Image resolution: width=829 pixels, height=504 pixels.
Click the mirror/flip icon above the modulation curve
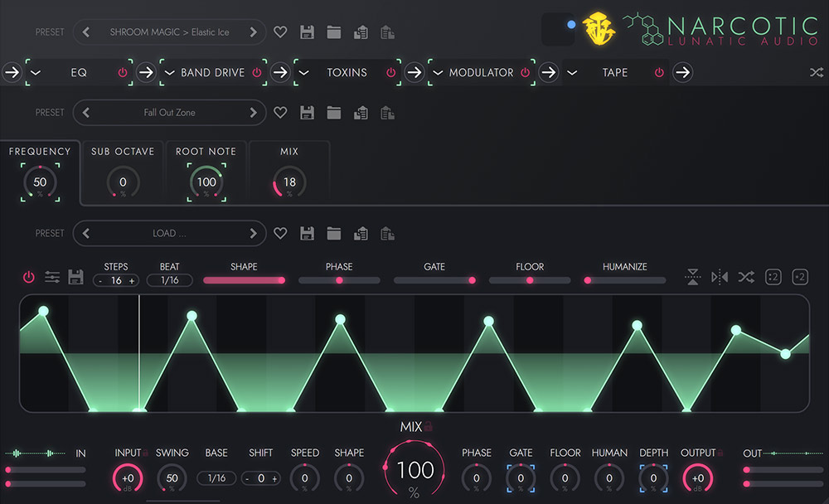tap(718, 277)
